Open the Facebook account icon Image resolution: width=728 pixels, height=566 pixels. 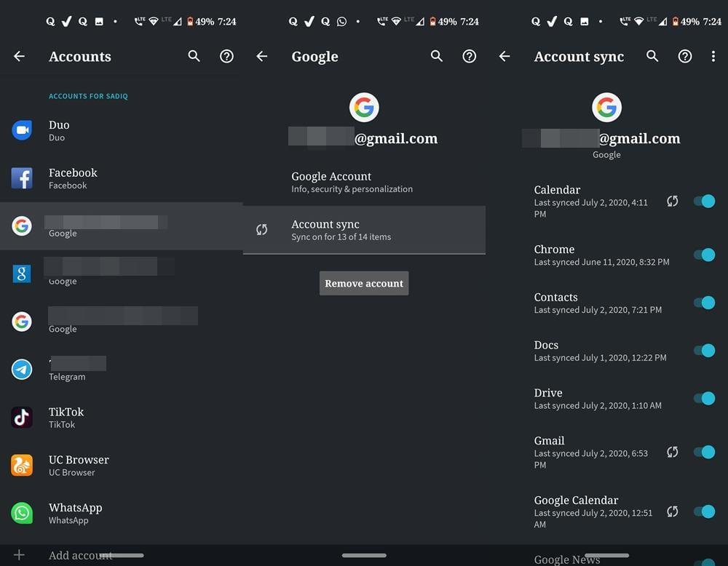[x=22, y=178]
